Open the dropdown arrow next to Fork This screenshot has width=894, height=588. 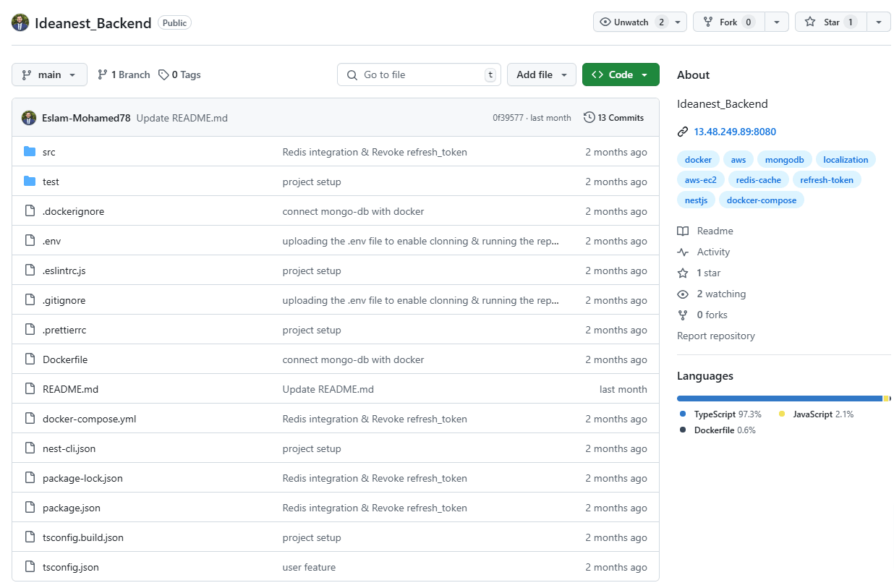[777, 22]
